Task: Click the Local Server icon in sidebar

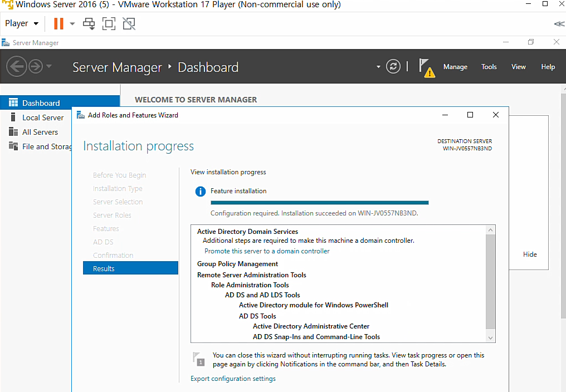Action: coord(13,117)
